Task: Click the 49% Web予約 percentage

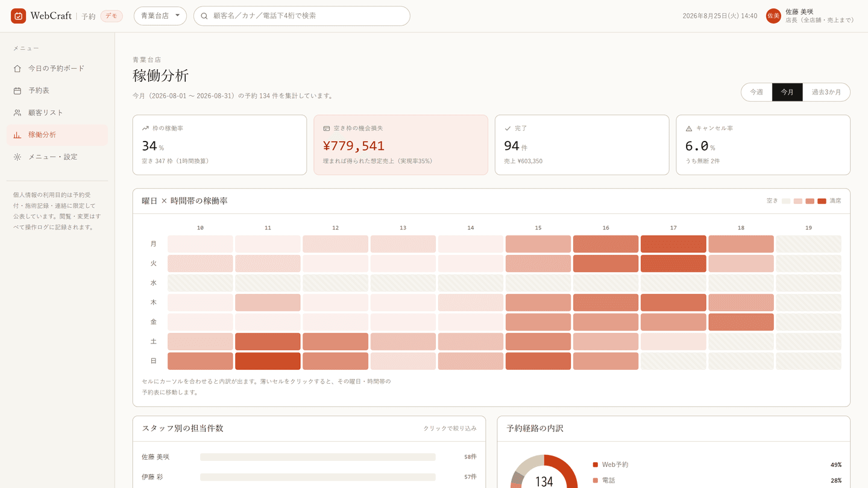Action: coord(835,465)
